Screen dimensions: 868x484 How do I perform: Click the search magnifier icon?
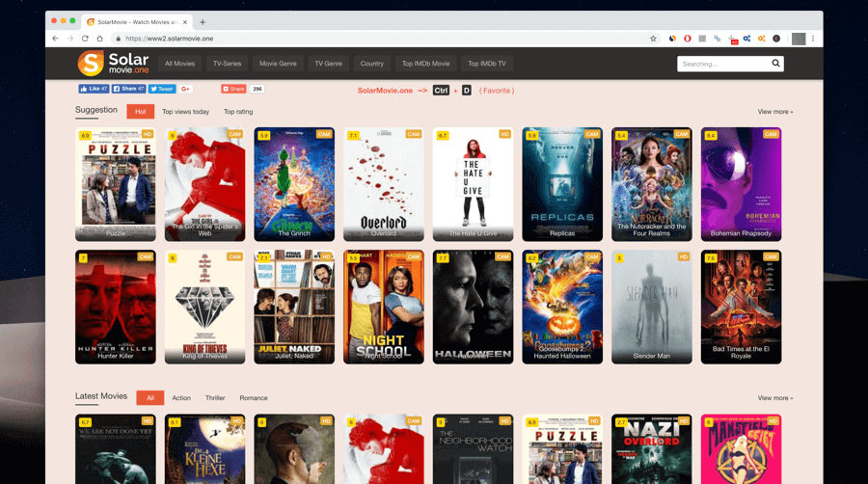click(x=775, y=64)
